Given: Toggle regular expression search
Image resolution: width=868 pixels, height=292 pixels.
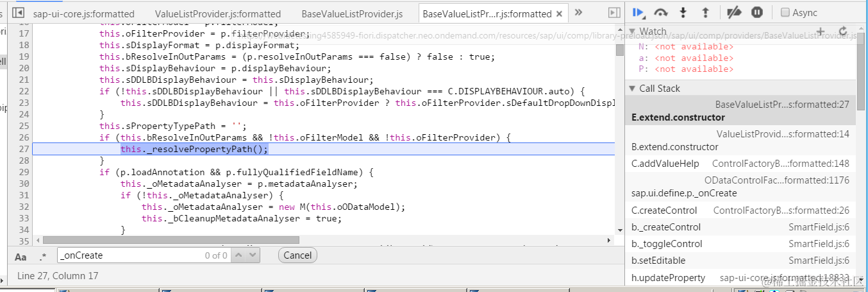Looking at the screenshot, I should pos(43,256).
